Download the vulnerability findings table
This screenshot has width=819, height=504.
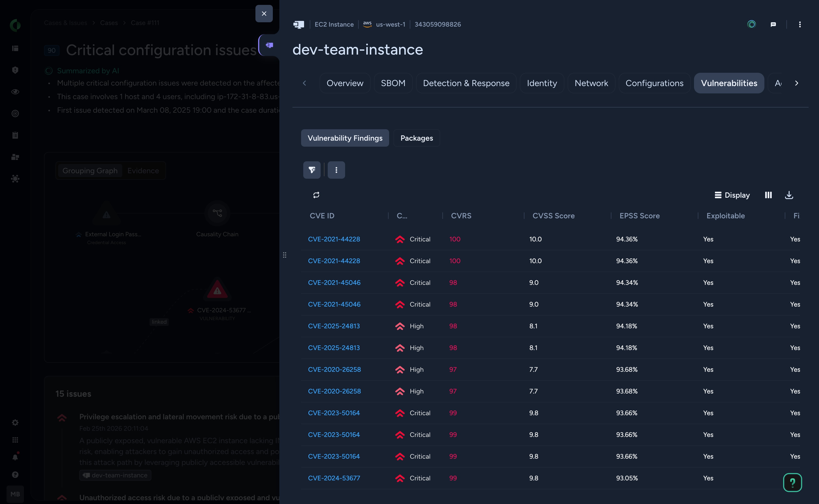789,195
